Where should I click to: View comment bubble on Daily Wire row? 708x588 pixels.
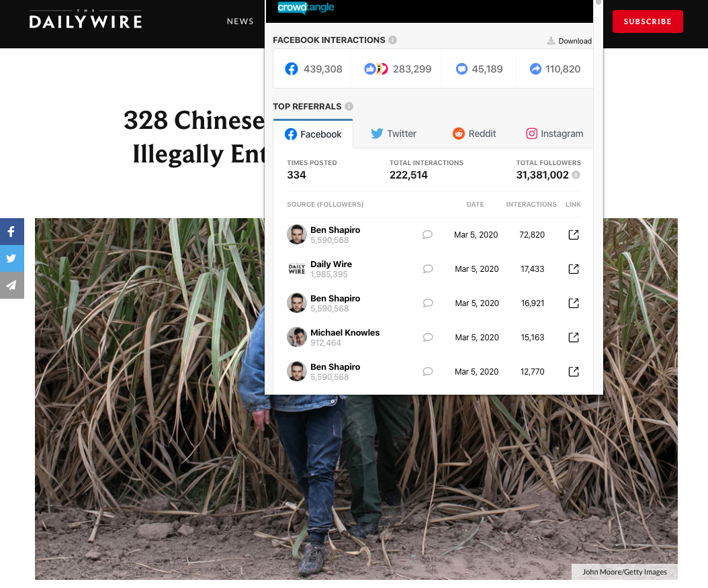click(428, 269)
